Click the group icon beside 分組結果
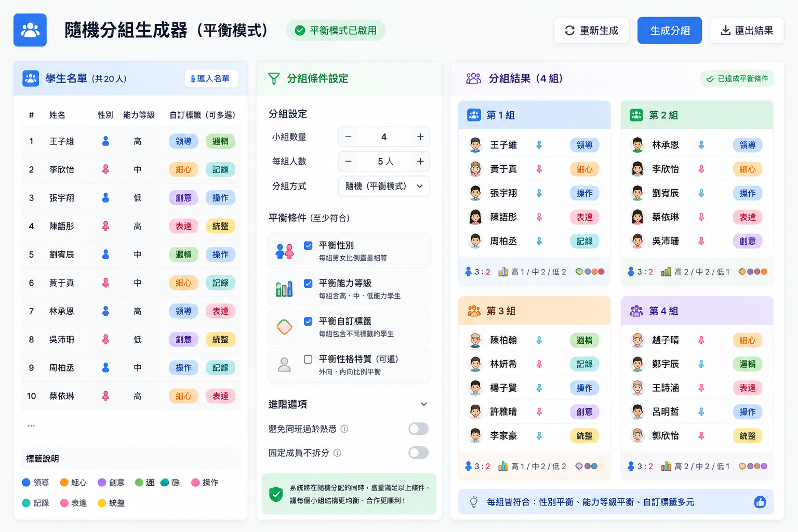 (473, 78)
